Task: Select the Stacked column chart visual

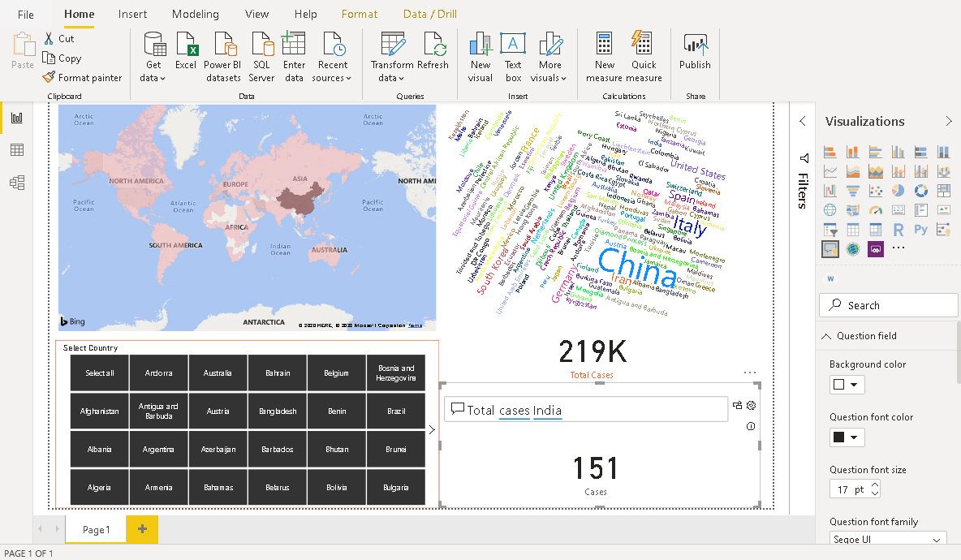Action: pos(852,152)
